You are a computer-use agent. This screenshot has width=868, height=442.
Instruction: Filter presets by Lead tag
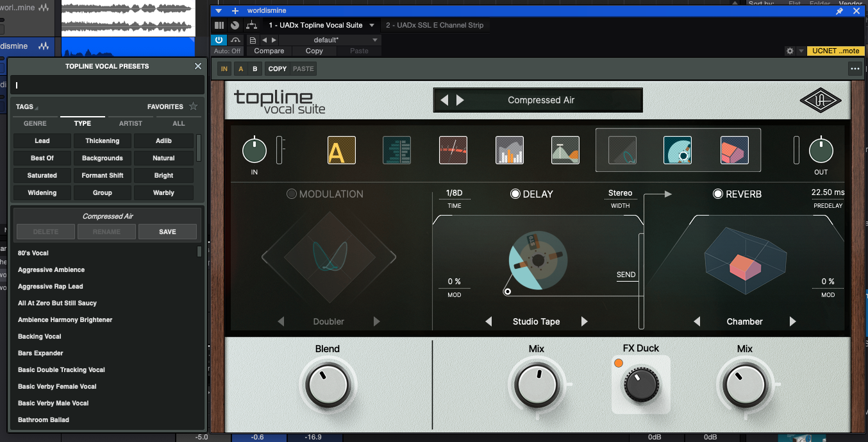pyautogui.click(x=42, y=140)
